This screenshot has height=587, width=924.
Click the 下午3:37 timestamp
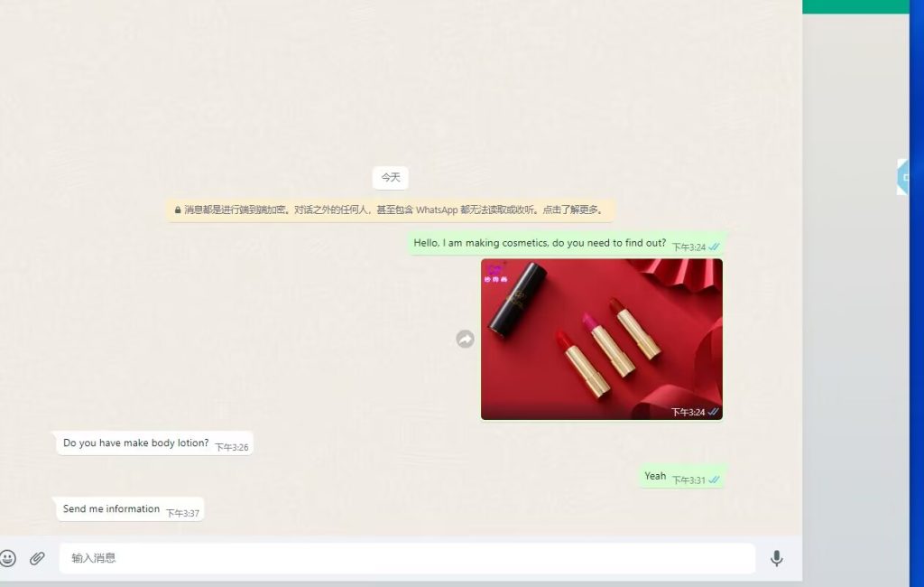click(182, 513)
